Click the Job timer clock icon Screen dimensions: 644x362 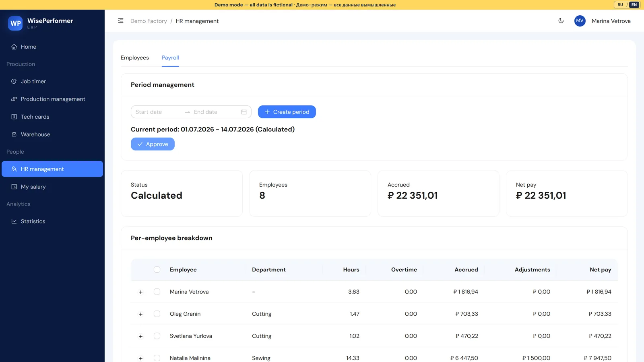pos(14,81)
